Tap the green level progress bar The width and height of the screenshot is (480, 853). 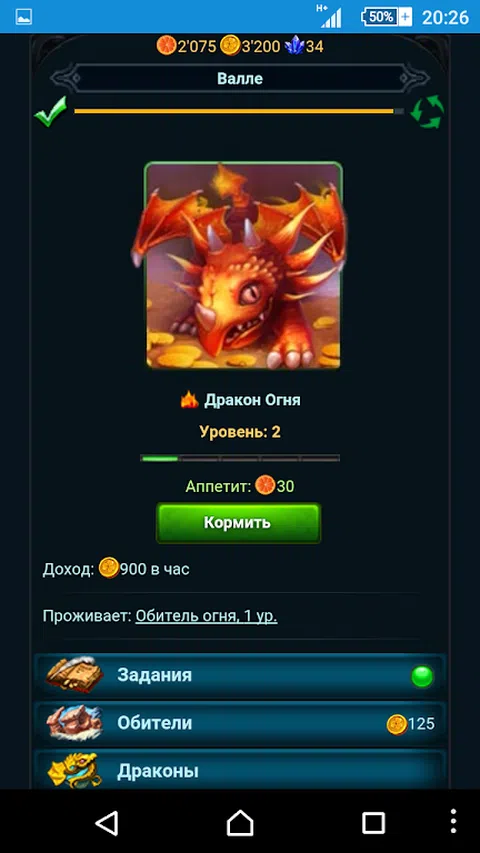pos(240,458)
